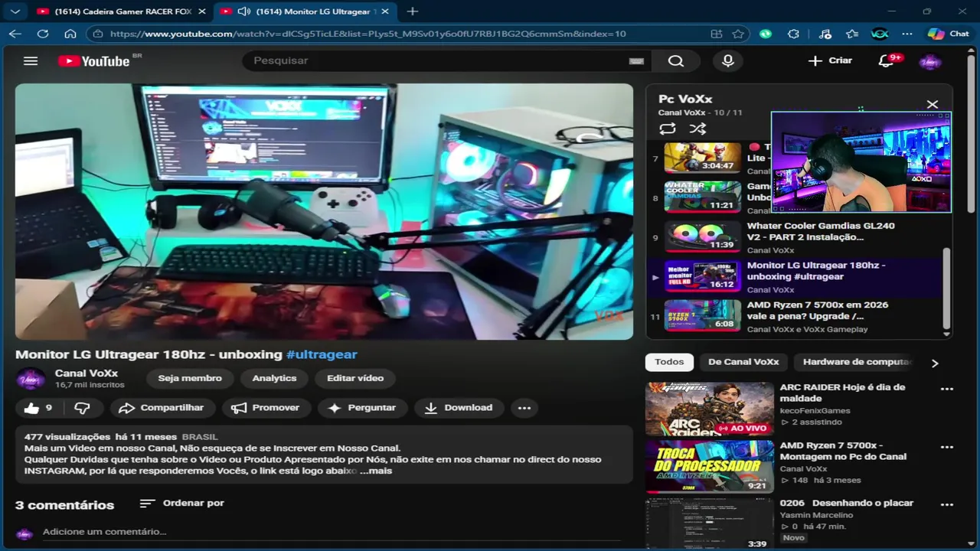
Task: Click the Promover button
Action: pos(266,408)
